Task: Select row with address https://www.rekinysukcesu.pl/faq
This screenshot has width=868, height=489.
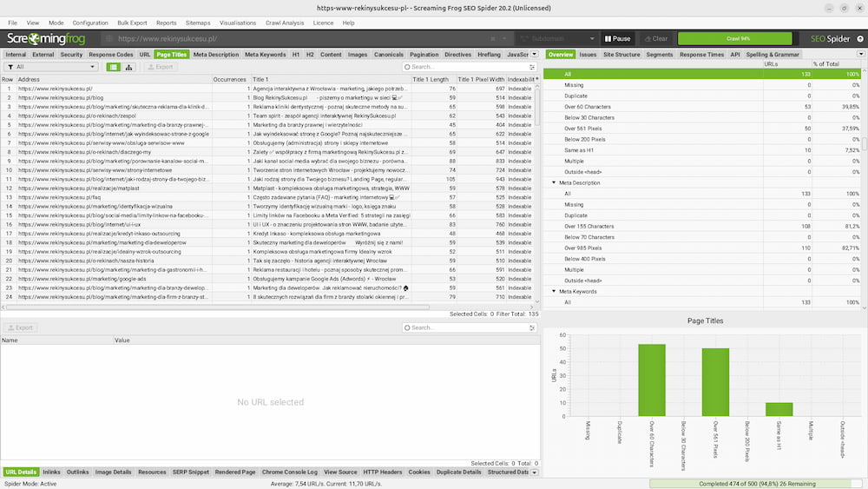Action: pos(270,197)
